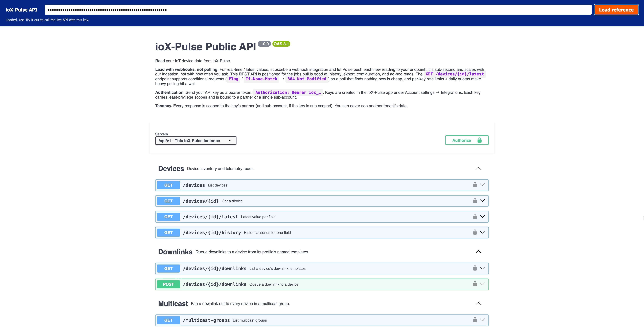Viewport: 644px width, 327px height.
Task: Click the GET badge for /devices/{id}/history
Action: [x=168, y=233]
